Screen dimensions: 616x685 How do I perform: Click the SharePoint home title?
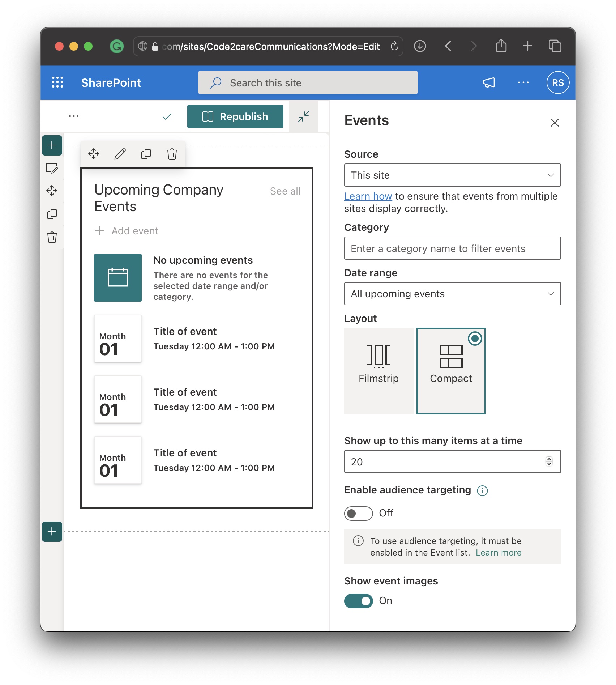(x=111, y=82)
